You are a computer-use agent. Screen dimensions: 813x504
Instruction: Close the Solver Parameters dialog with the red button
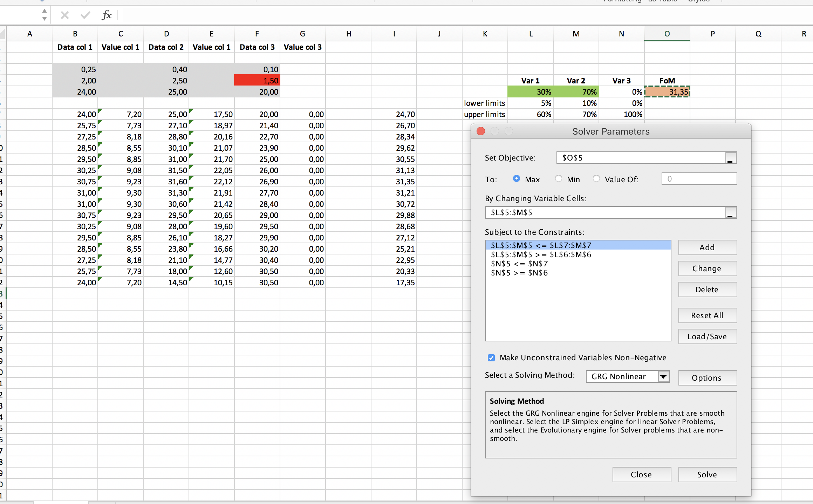point(481,131)
